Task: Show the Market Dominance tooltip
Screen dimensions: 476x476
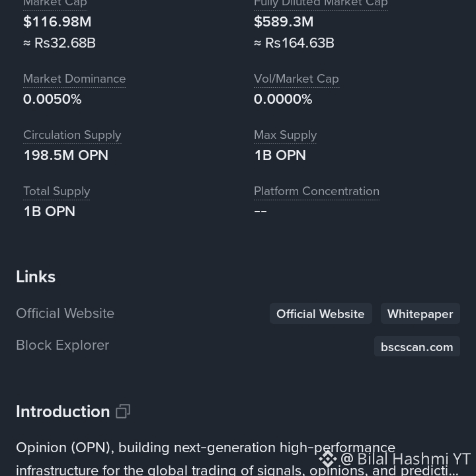Action: [x=74, y=79]
